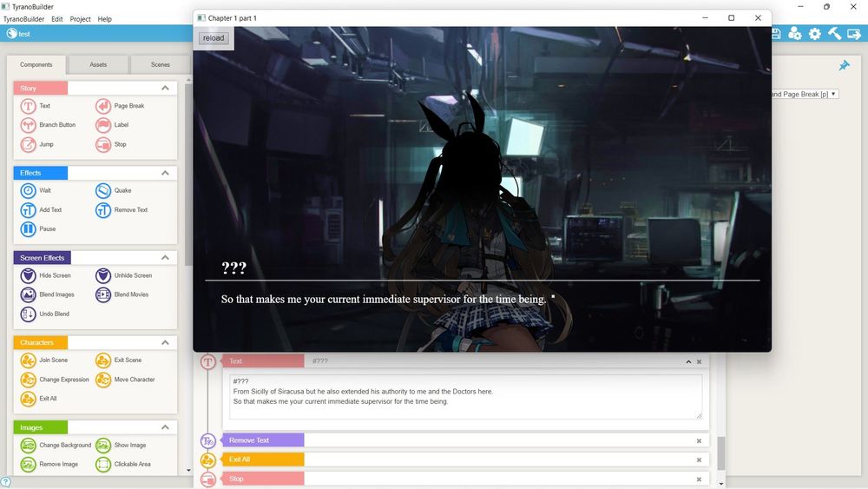Click the dialogue line in the preview
This screenshot has height=489, width=868.
point(383,299)
